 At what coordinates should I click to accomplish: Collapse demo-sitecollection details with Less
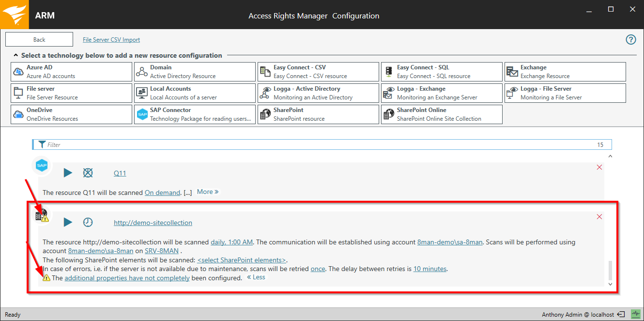pyautogui.click(x=256, y=277)
